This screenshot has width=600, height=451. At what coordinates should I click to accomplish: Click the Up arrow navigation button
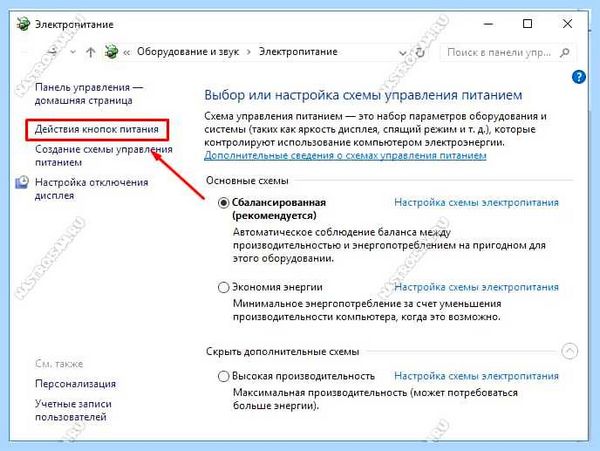coord(91,52)
